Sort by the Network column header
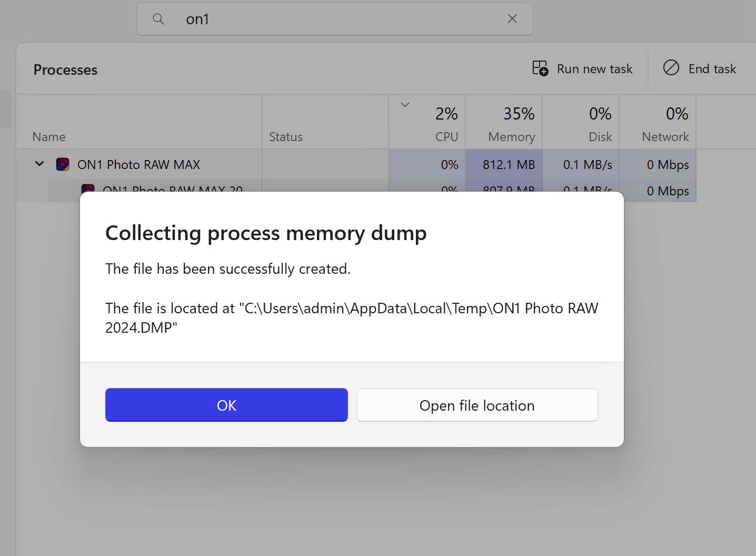The height and width of the screenshot is (556, 756). click(x=658, y=122)
